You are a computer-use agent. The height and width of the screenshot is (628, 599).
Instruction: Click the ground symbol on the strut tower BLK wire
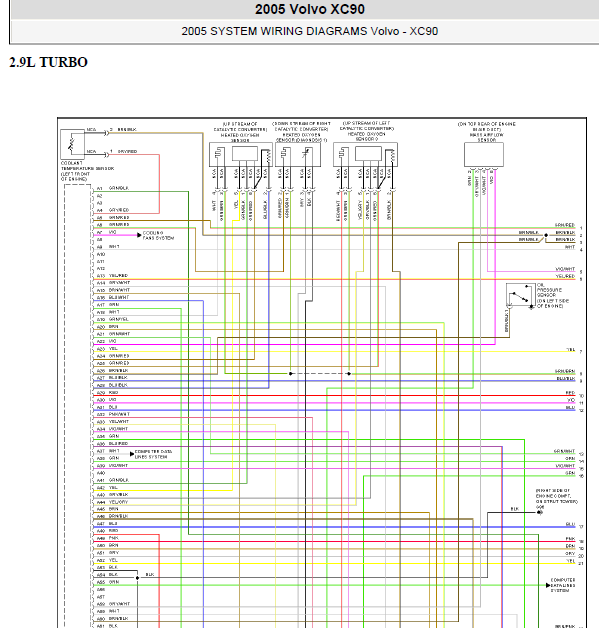coord(540,512)
